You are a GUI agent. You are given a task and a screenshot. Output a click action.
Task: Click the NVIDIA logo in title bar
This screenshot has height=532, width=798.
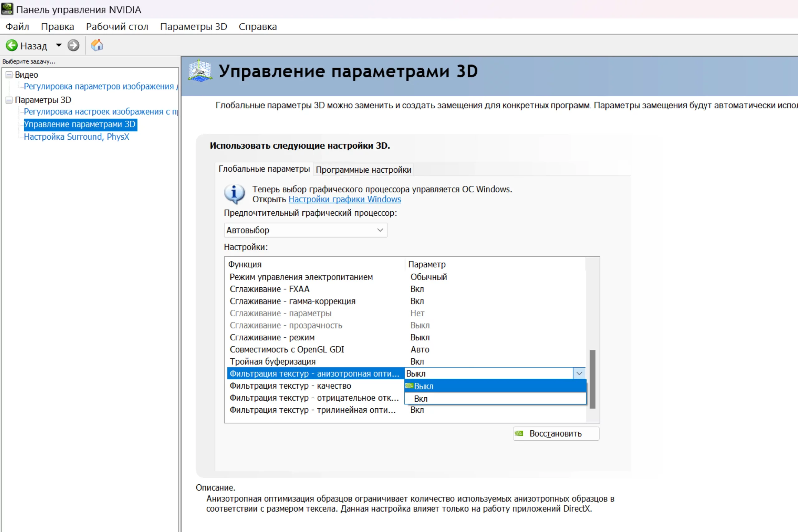[x=7, y=9]
